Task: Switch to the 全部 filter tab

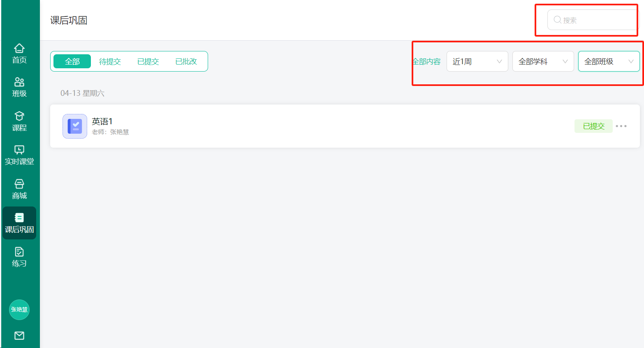Action: [x=72, y=61]
